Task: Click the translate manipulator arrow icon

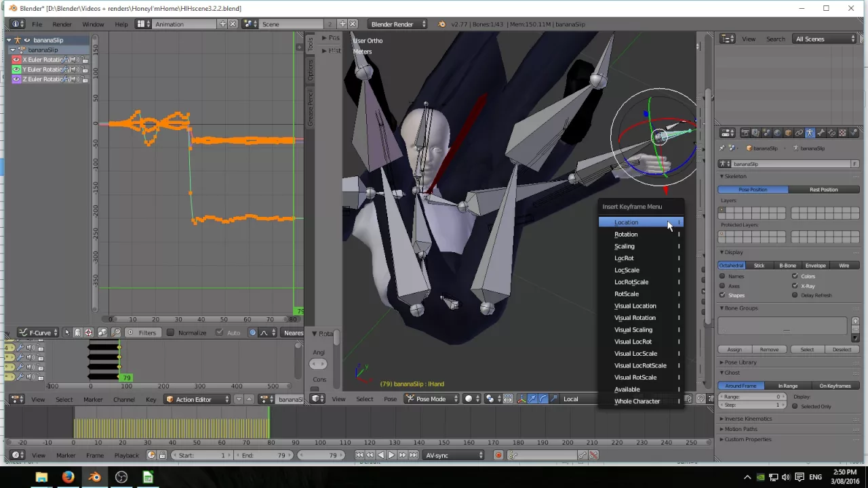Action: (x=532, y=399)
